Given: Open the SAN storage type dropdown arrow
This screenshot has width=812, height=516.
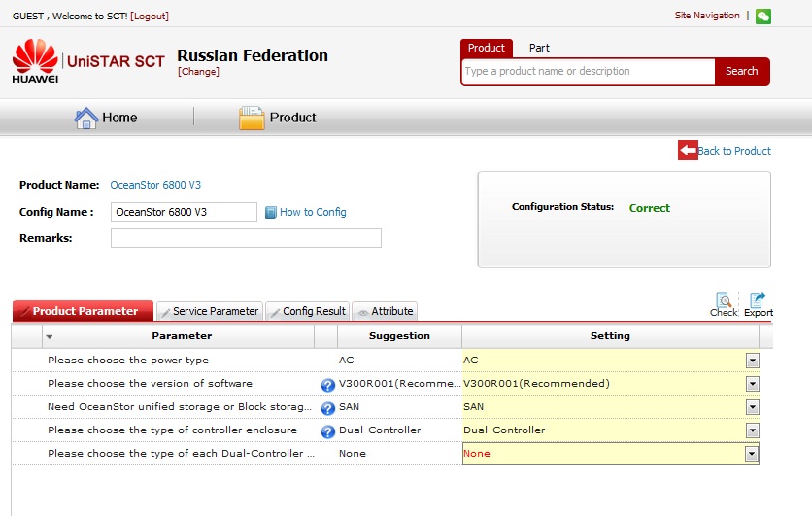Looking at the screenshot, I should point(753,407).
